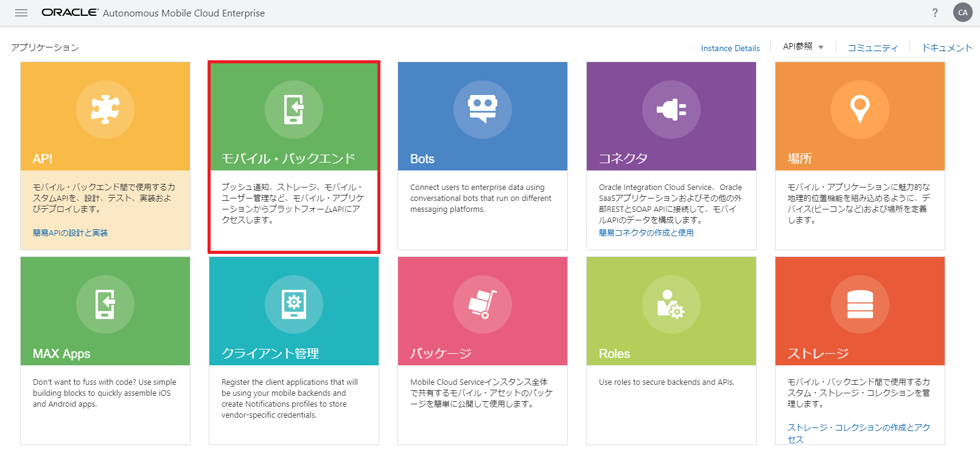The width and height of the screenshot is (980, 467).
Task: Open the 簡易コネクタの作成と使用 link
Action: pos(646,233)
